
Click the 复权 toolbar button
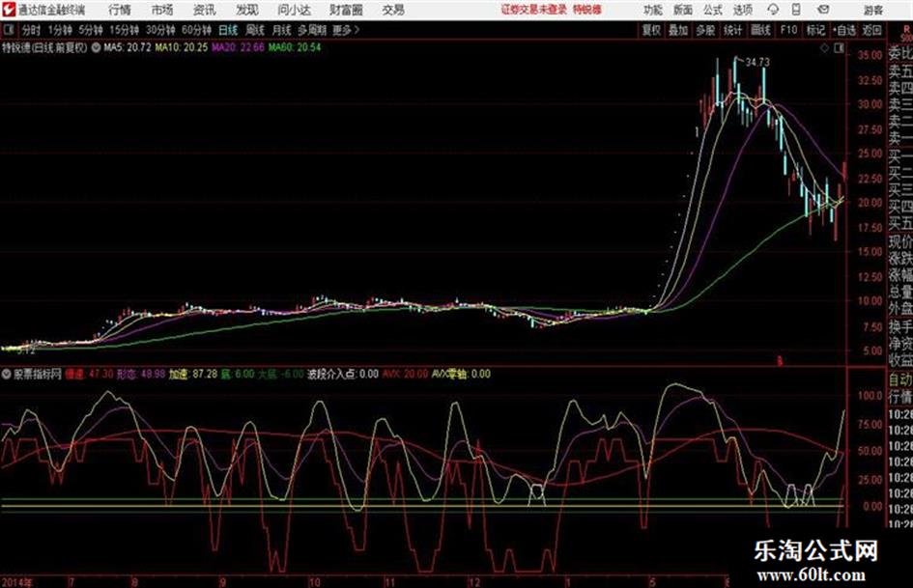point(651,30)
